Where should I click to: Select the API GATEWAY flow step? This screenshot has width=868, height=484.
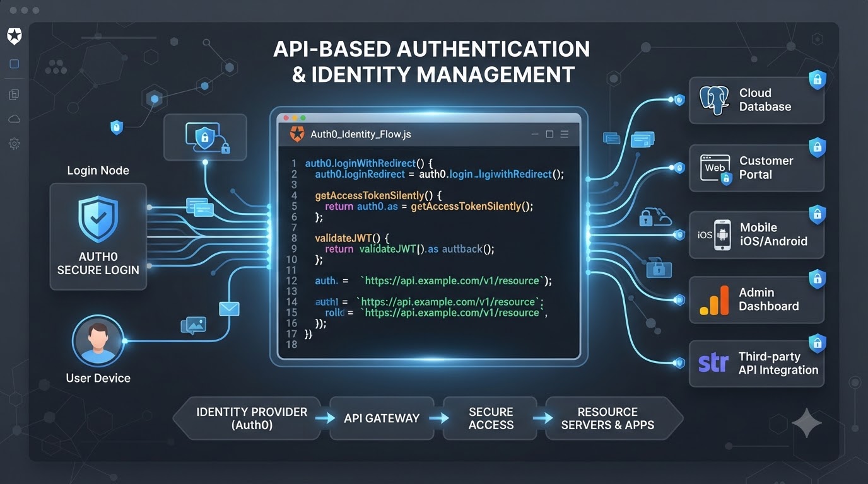(x=382, y=418)
